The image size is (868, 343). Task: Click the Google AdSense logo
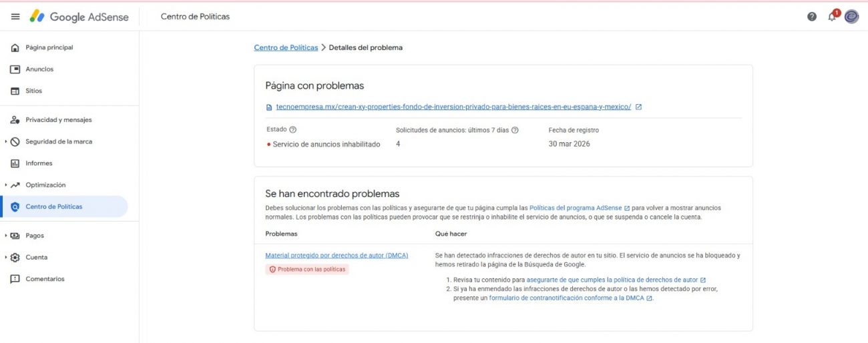point(79,17)
